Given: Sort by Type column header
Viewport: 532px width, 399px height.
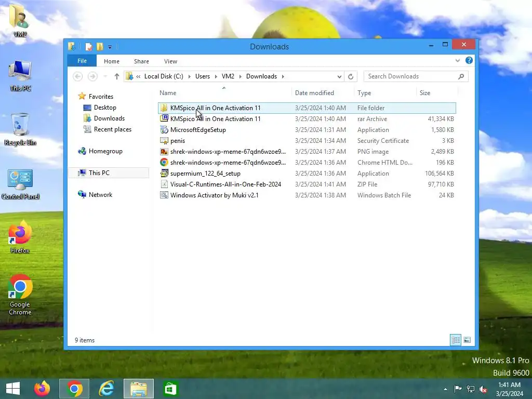Looking at the screenshot, I should tap(364, 92).
